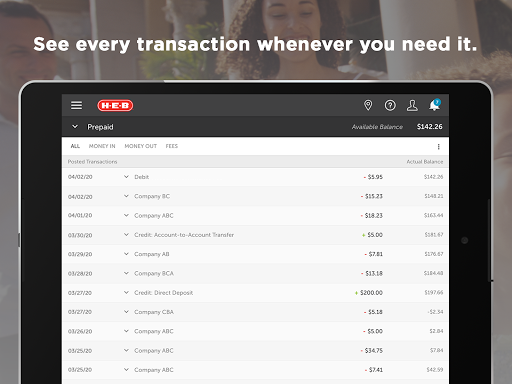Open the notifications bell

(435, 105)
